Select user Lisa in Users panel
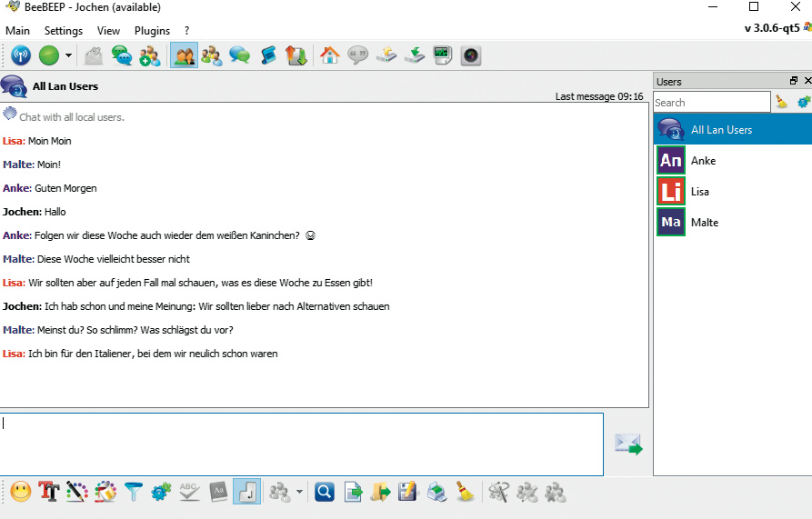The image size is (812, 519). click(x=732, y=192)
